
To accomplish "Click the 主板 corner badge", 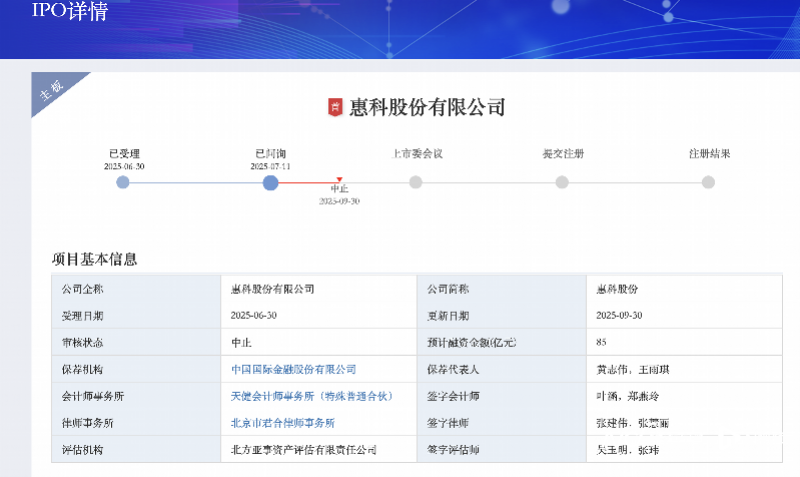I will pos(49,91).
